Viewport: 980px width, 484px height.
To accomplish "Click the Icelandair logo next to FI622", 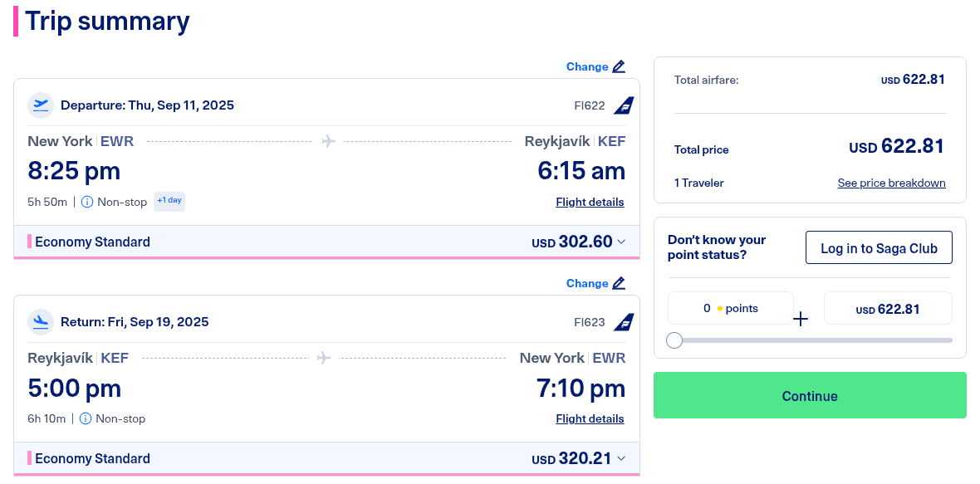I will click(624, 106).
